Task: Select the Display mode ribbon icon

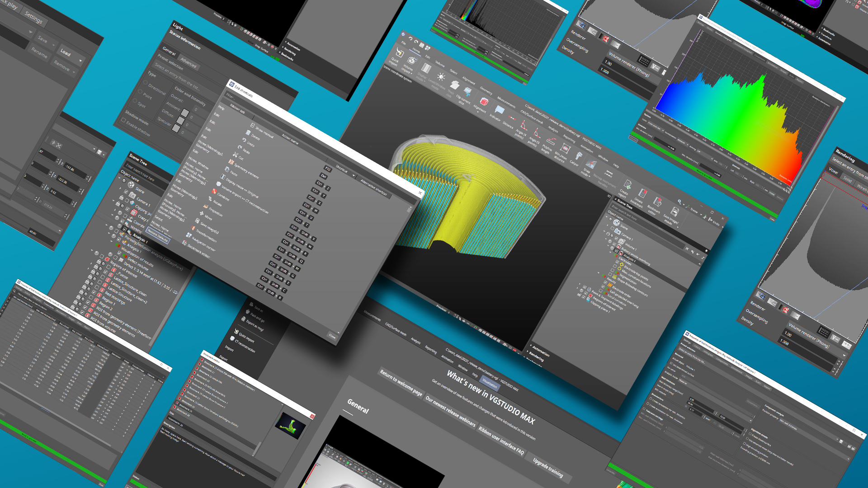Action: coord(425,68)
